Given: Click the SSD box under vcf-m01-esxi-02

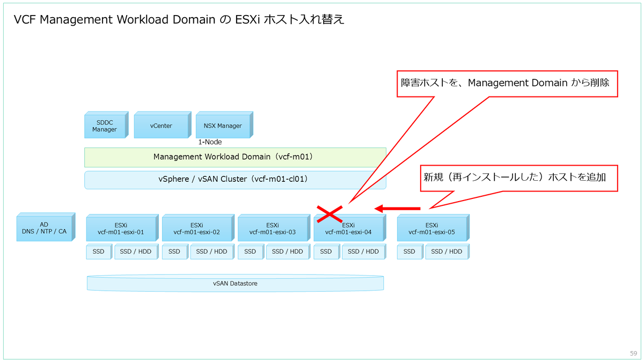Looking at the screenshot, I should click(174, 252).
